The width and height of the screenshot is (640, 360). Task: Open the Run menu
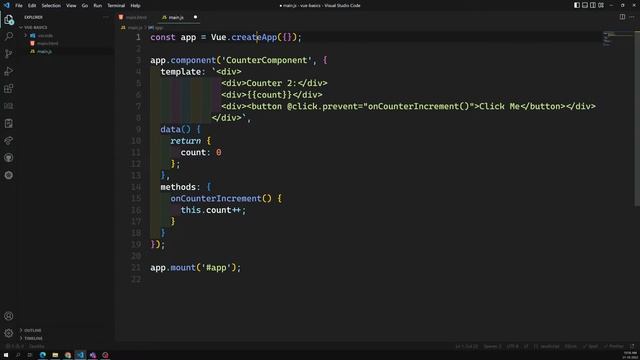click(98, 5)
